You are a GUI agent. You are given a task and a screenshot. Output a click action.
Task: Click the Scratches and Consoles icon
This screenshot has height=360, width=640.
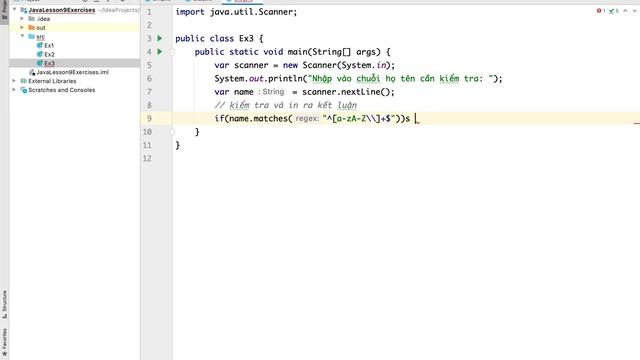point(24,90)
